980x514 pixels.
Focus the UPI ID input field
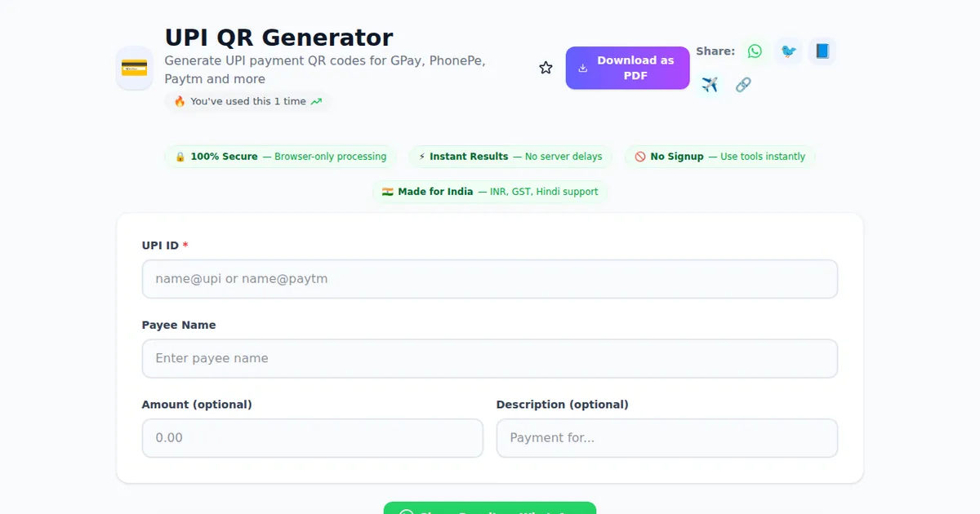click(490, 278)
